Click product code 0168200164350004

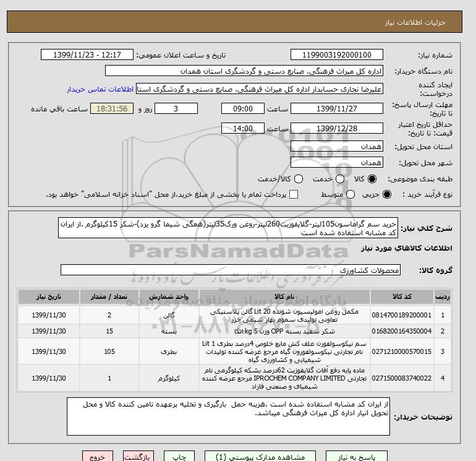(402, 331)
